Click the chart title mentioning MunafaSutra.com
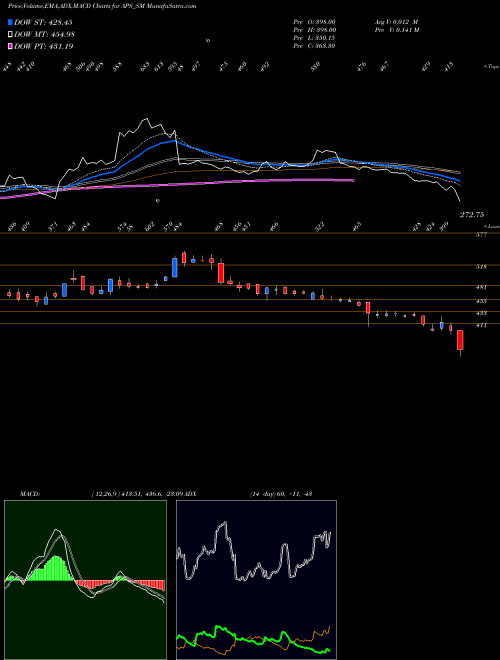 102,6
